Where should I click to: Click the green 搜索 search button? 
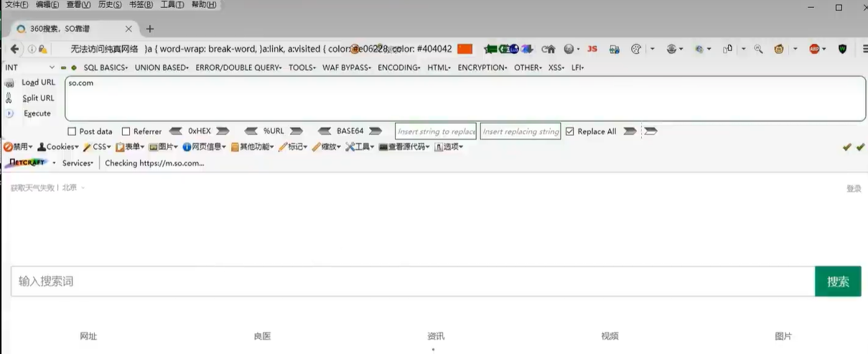pos(838,281)
